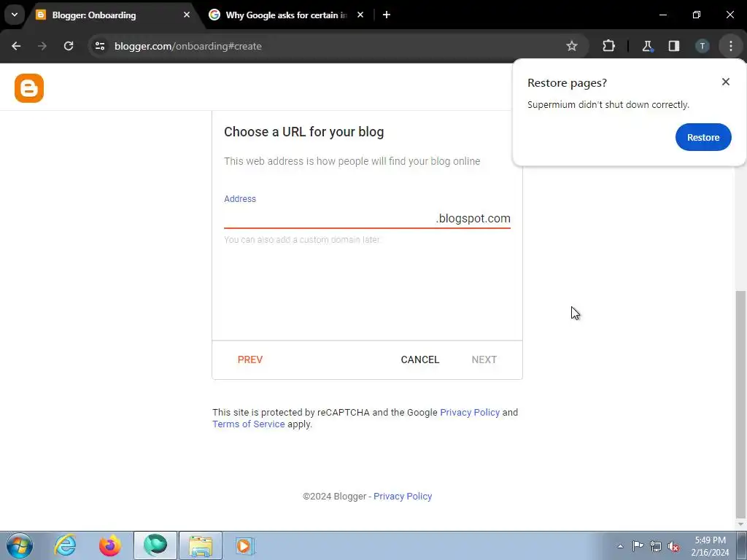The height and width of the screenshot is (560, 747).
Task: Open network status tray icon
Action: (x=656, y=546)
